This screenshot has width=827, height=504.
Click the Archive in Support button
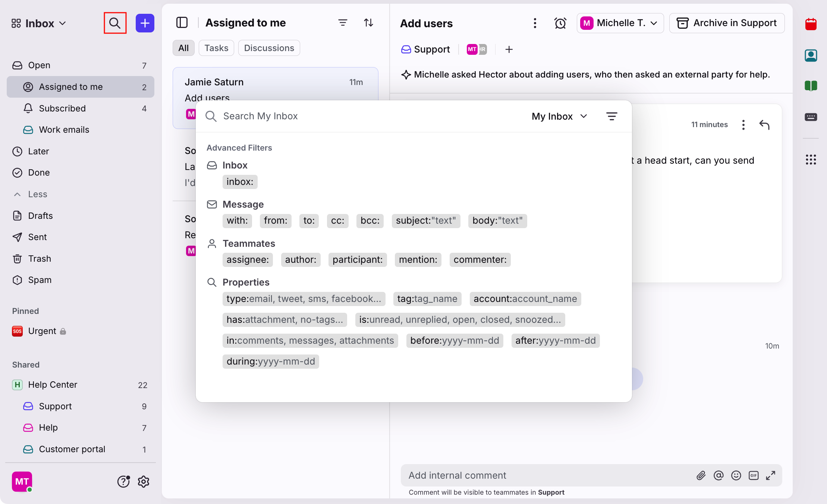[x=727, y=23]
